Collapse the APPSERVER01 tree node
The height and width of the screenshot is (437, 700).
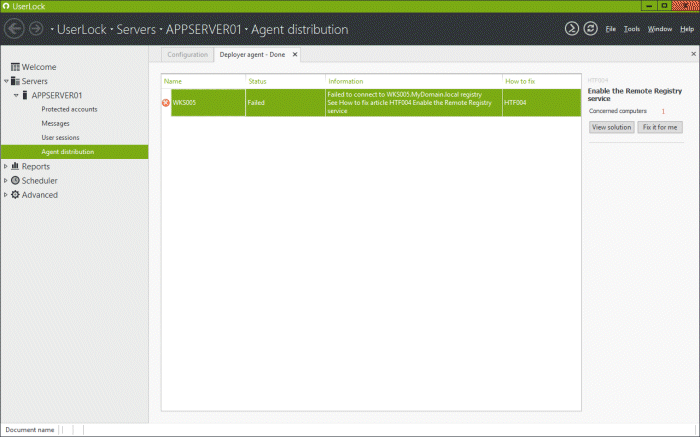pos(16,96)
